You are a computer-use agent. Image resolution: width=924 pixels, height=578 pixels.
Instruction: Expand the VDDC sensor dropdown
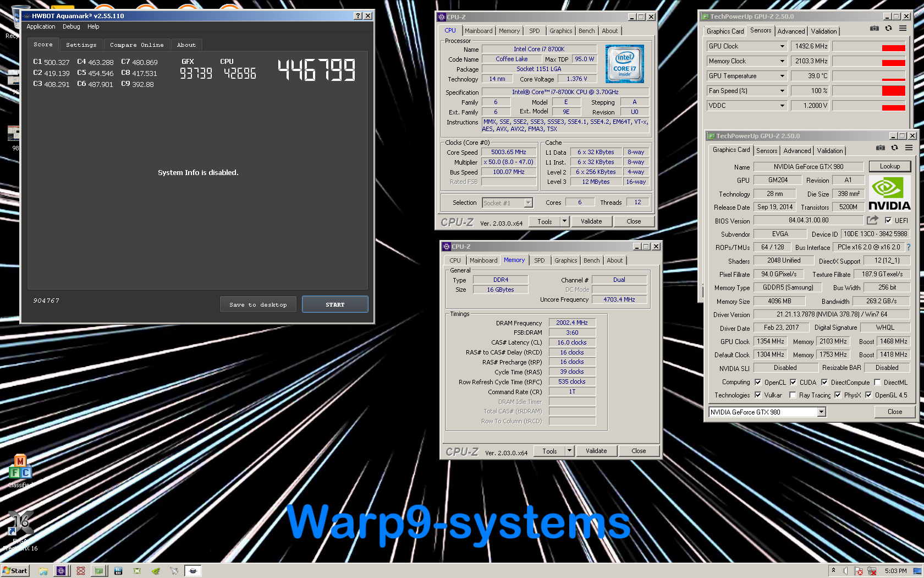782,106
